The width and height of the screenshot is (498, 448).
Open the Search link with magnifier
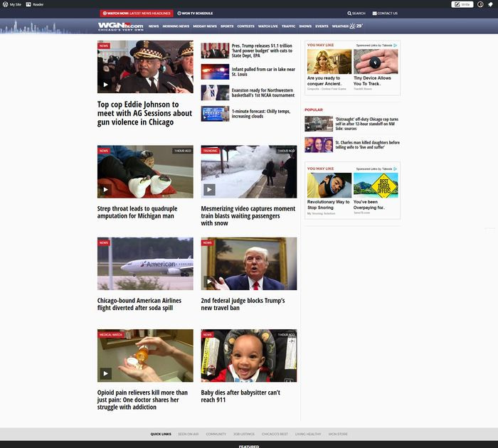[356, 14]
